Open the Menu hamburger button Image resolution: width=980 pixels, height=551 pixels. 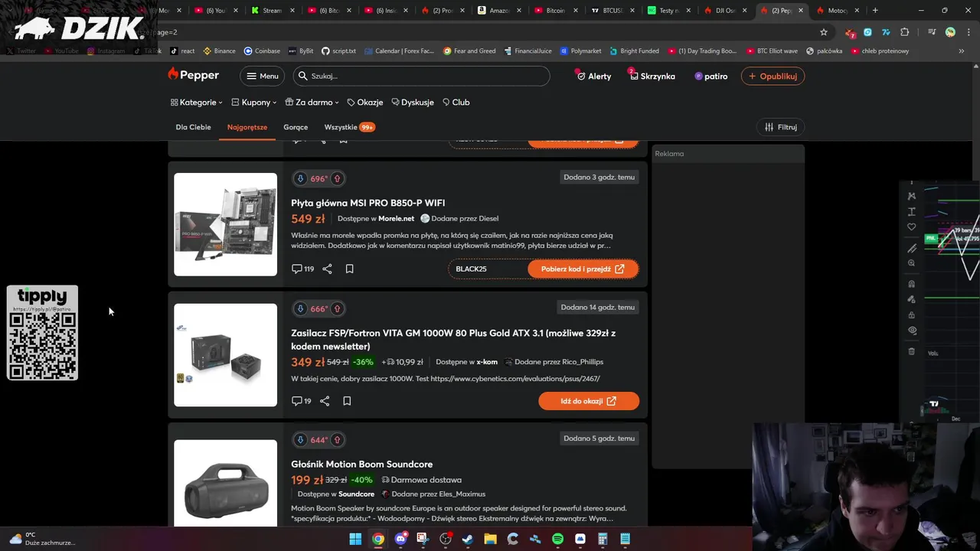262,76
